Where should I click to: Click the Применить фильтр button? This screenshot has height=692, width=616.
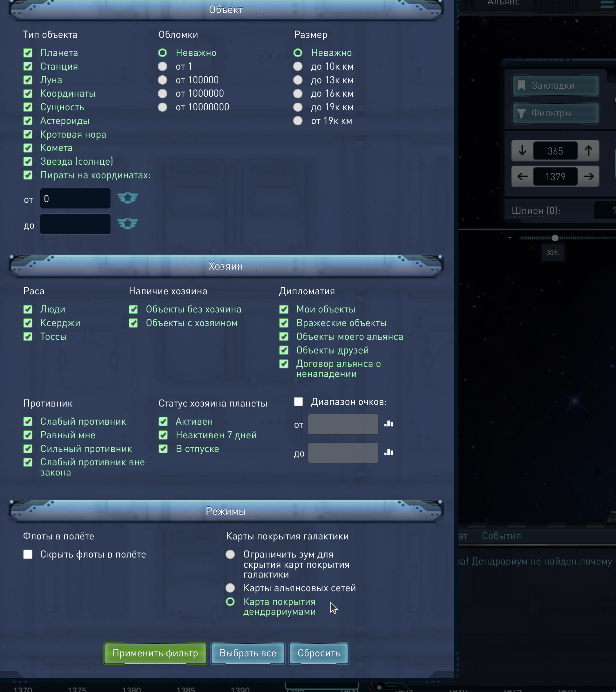(155, 653)
